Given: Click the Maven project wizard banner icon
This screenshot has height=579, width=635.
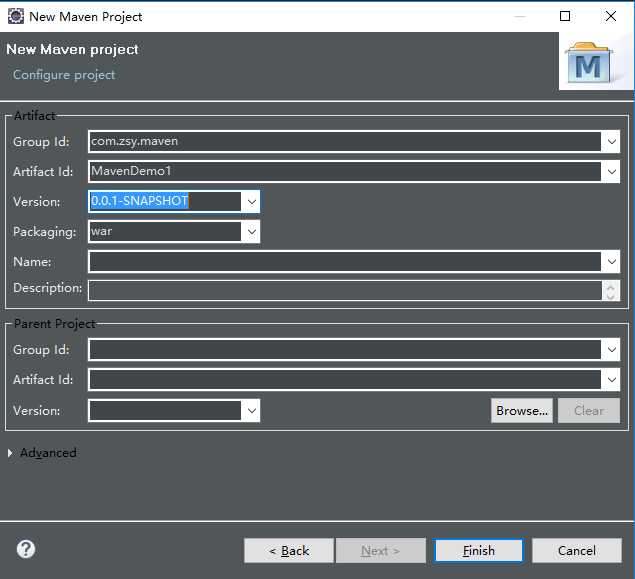Looking at the screenshot, I should tap(589, 62).
